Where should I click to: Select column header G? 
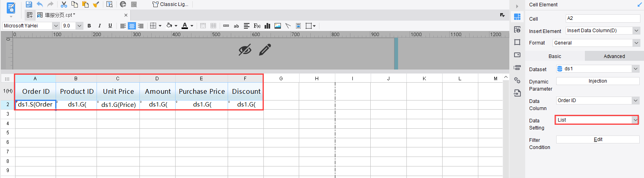pos(281,78)
